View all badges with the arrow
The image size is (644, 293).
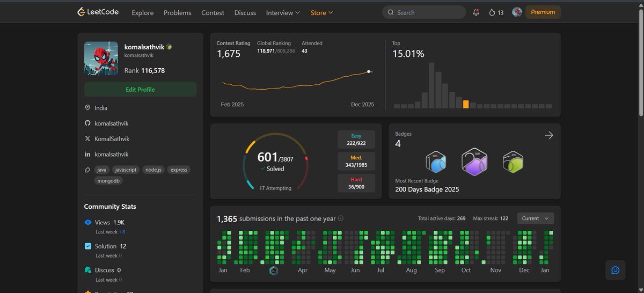(548, 136)
